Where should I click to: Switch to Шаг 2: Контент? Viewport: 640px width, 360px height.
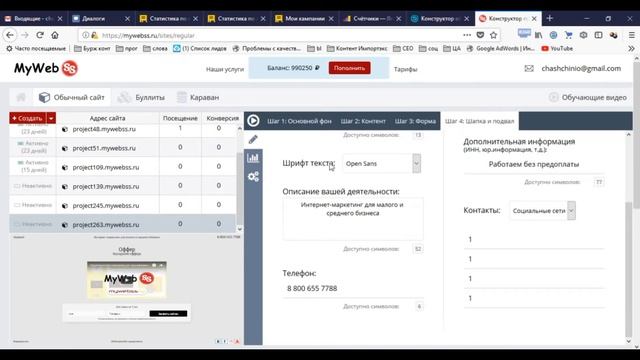tap(363, 121)
